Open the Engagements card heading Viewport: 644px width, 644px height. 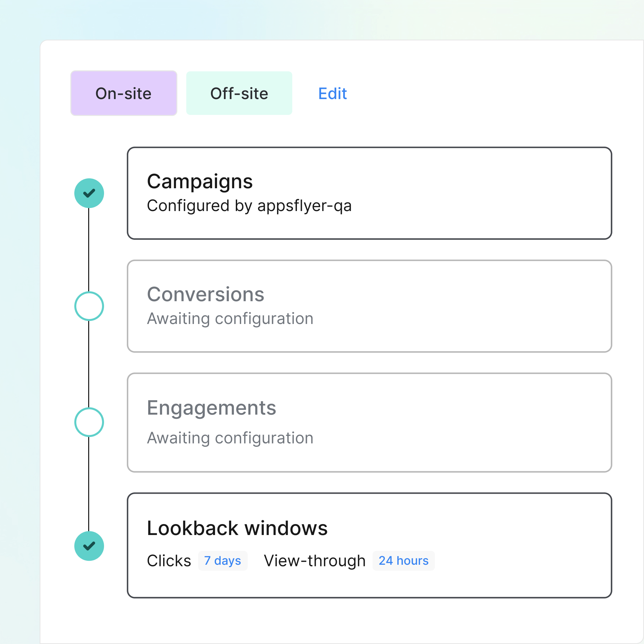pos(211,408)
